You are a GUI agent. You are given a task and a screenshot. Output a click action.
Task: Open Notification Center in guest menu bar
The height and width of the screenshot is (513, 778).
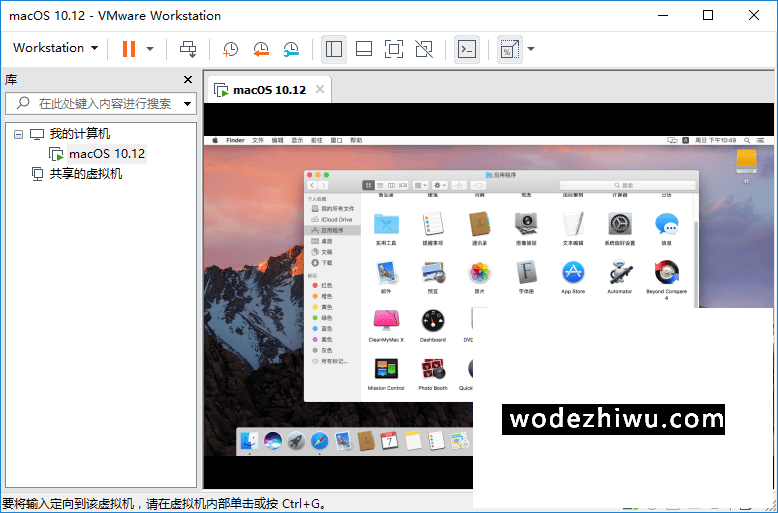762,140
